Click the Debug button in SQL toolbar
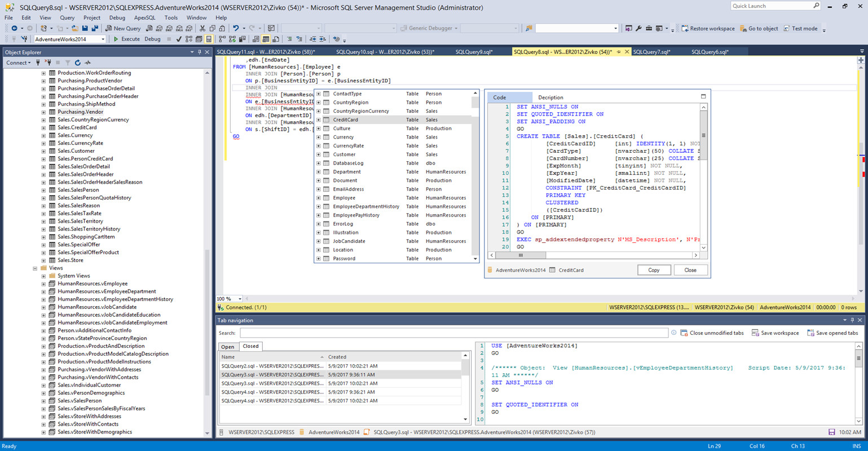 click(152, 39)
